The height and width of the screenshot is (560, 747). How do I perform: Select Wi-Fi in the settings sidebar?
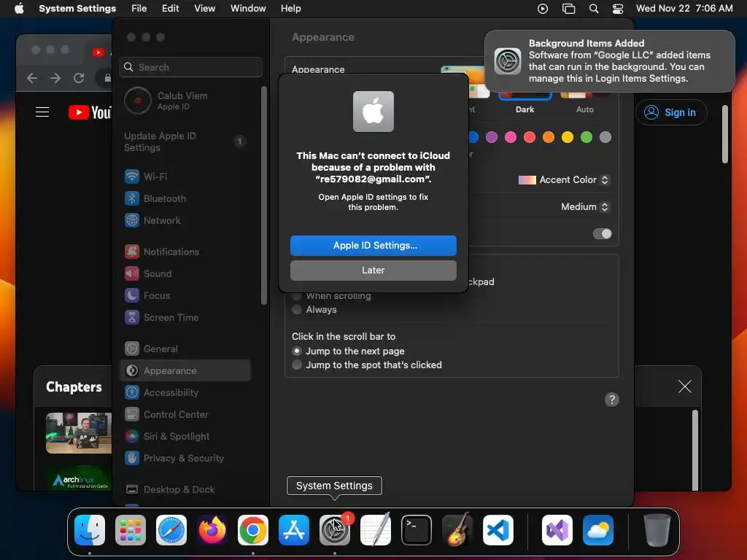[x=186, y=176]
